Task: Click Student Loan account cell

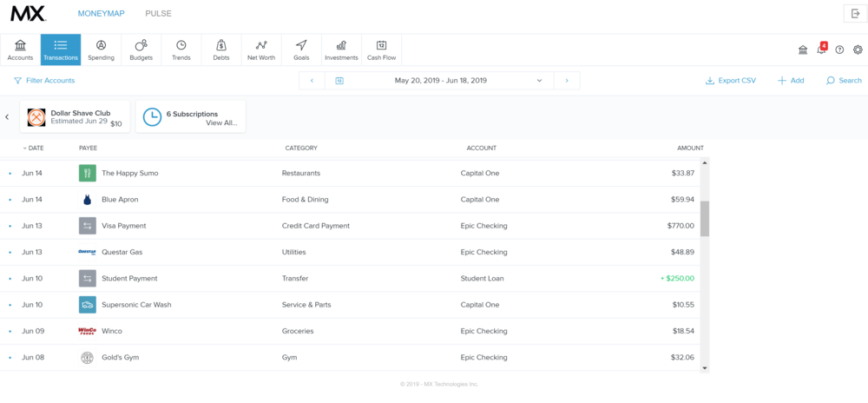Action: [482, 279]
